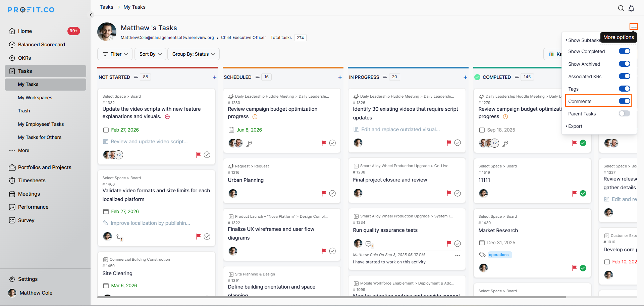The image size is (644, 306).
Task: Open comment options on Matthew Cole's comment
Action: point(458,255)
